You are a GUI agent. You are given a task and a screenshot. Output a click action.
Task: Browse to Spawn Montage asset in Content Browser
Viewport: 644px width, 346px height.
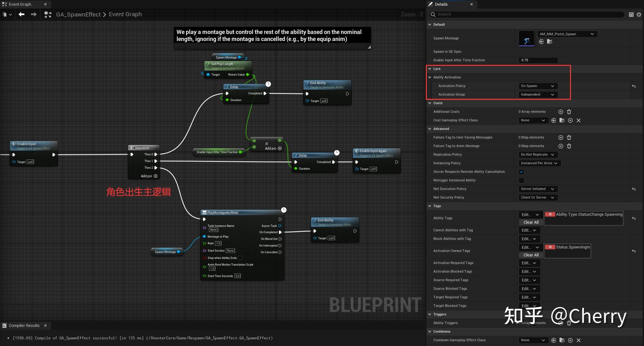point(550,42)
